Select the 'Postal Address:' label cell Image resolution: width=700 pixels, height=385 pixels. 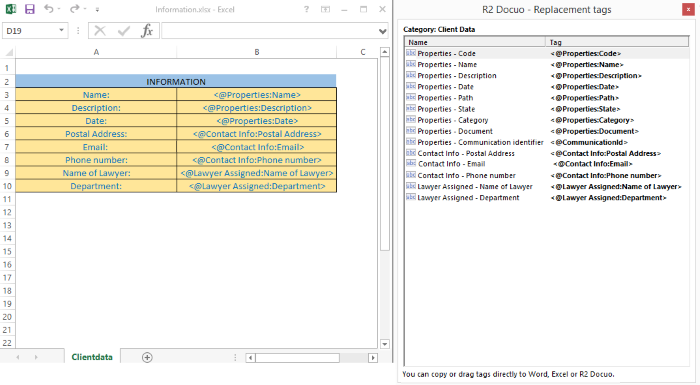pos(96,134)
